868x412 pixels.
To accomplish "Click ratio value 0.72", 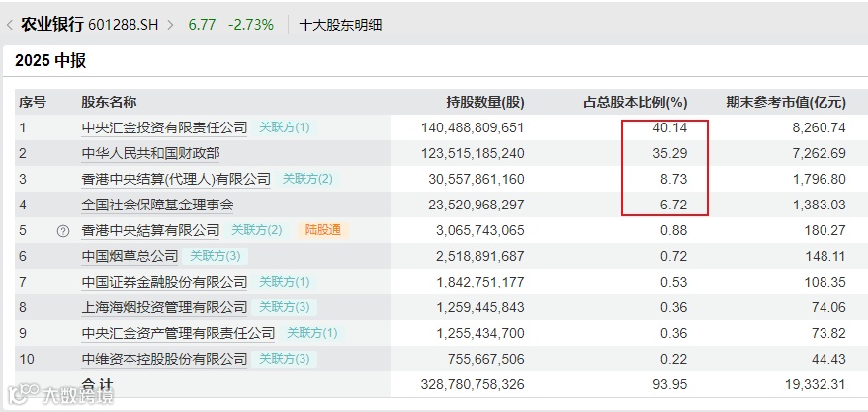I will click(x=673, y=256).
